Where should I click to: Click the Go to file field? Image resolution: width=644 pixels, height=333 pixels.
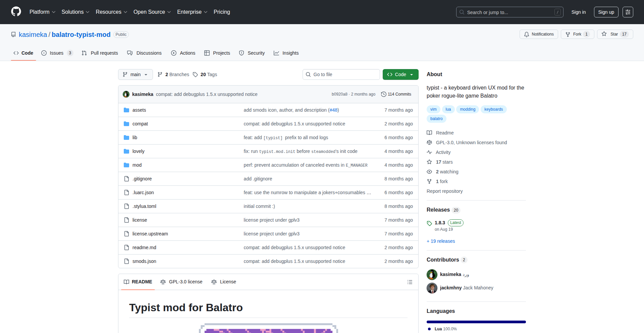[x=341, y=74]
